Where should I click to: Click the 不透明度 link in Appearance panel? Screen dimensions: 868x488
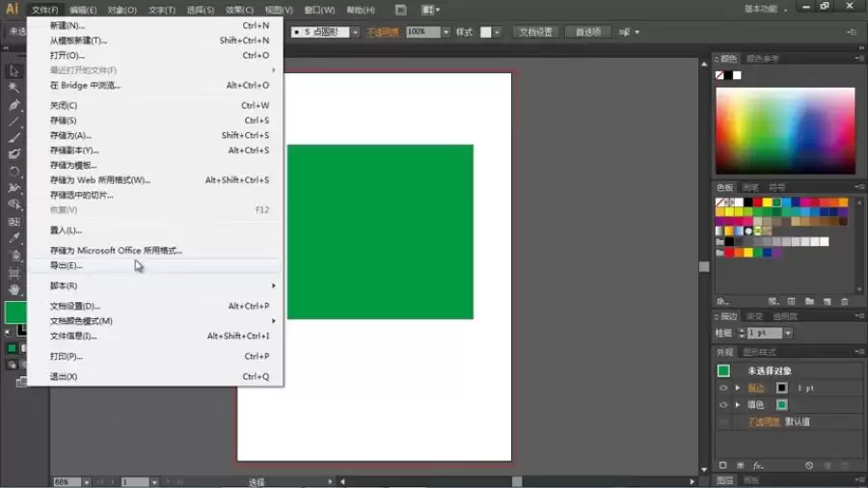764,421
